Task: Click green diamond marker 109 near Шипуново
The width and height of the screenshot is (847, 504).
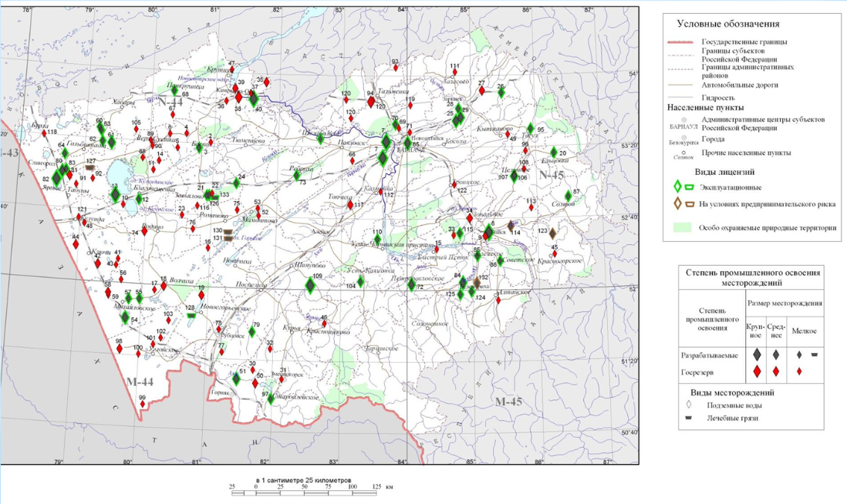Action: 309,286
